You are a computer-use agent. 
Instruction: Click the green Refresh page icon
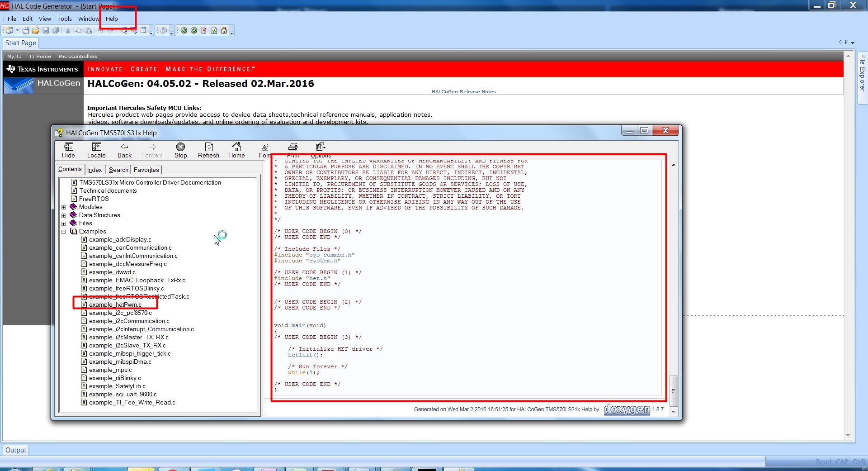[214, 30]
